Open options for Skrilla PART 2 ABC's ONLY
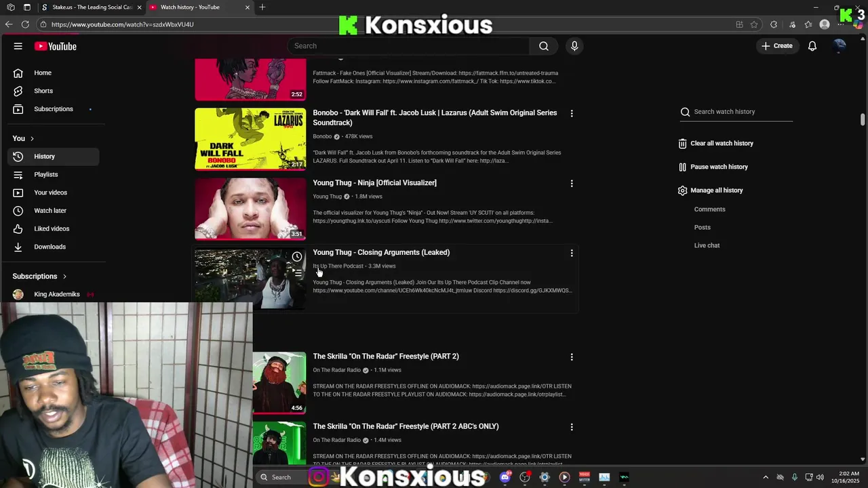Viewport: 868px width, 488px height. coord(572,427)
